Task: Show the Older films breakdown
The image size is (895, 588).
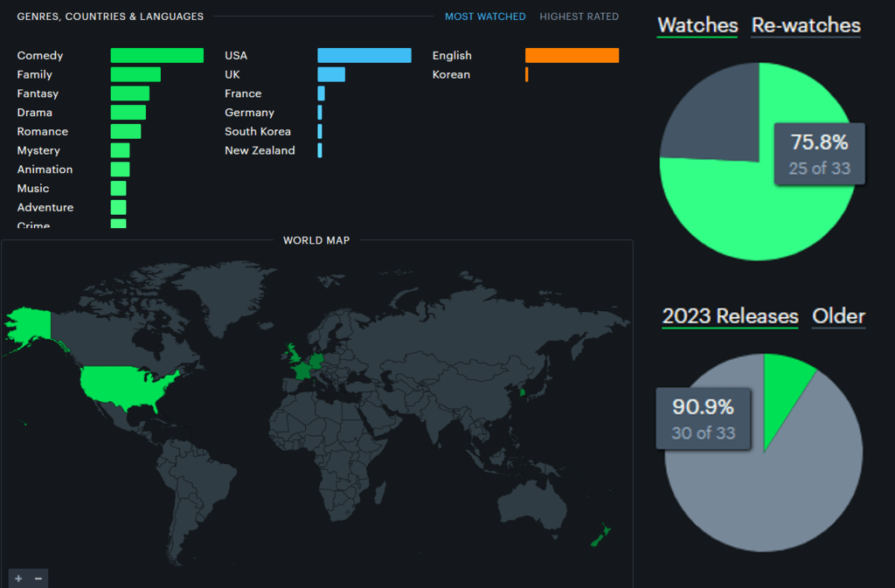Action: click(838, 316)
